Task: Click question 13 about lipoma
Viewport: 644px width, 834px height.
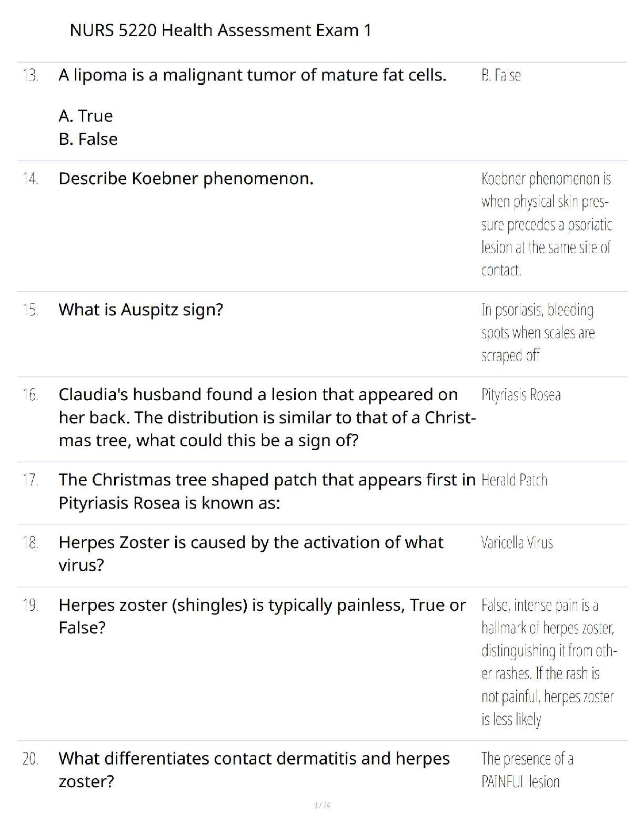Action: (253, 75)
